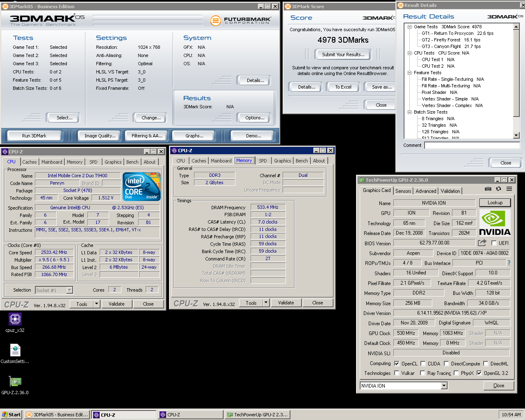Share BIOS version using export icon
The image size is (525, 420).
tap(482, 242)
